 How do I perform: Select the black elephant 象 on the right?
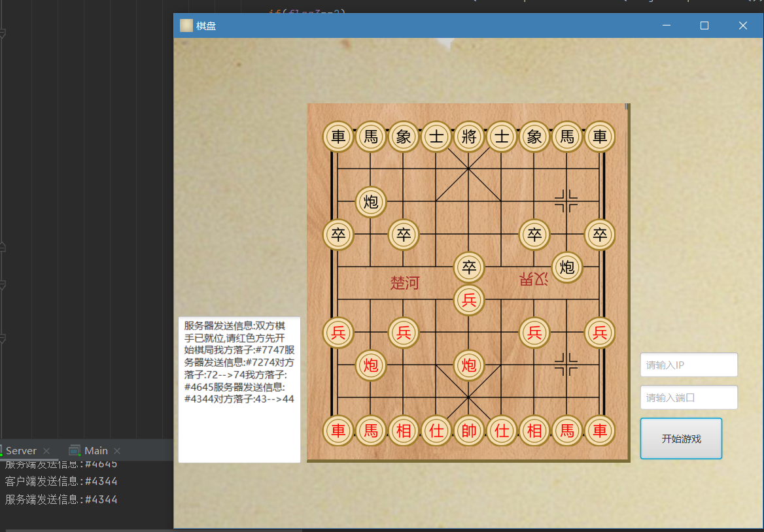tap(534, 137)
